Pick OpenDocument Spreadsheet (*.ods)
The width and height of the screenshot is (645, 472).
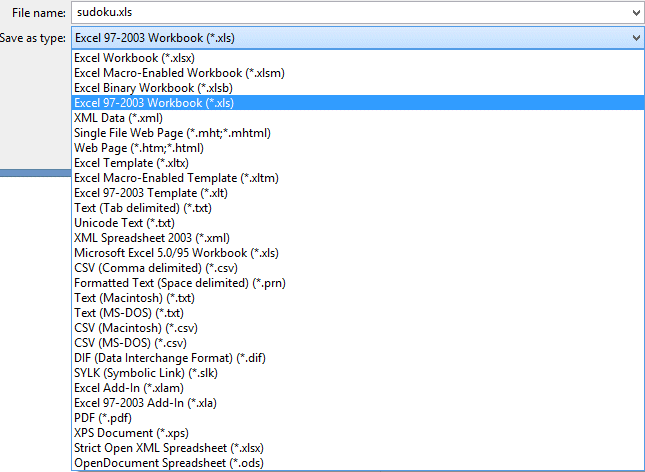click(358, 463)
